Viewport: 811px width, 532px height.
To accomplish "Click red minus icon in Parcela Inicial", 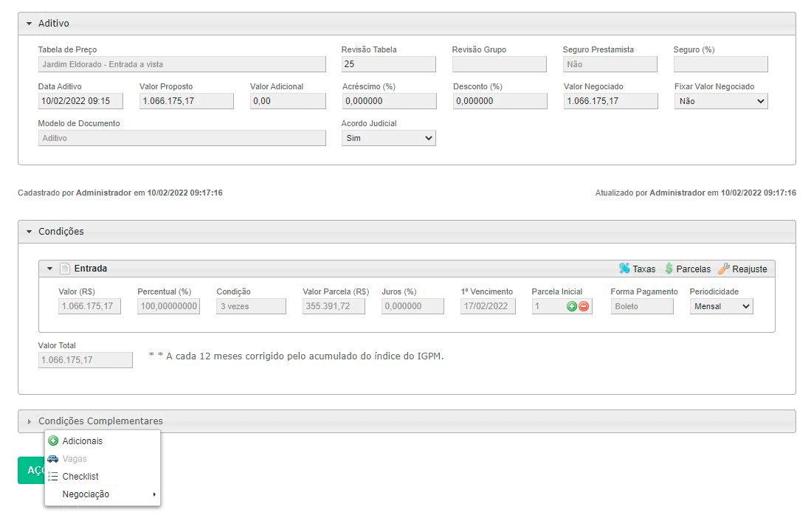I will click(584, 306).
